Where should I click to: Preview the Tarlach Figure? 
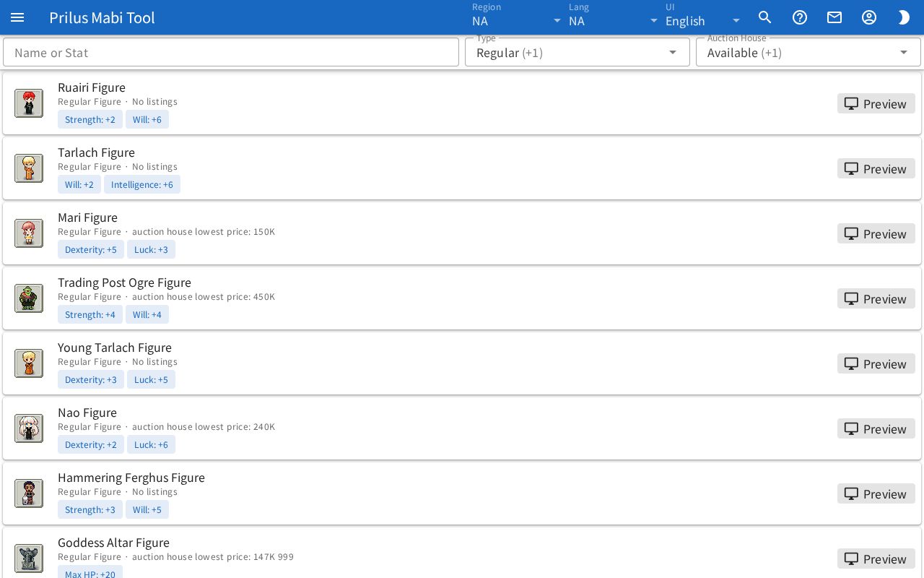(876, 168)
